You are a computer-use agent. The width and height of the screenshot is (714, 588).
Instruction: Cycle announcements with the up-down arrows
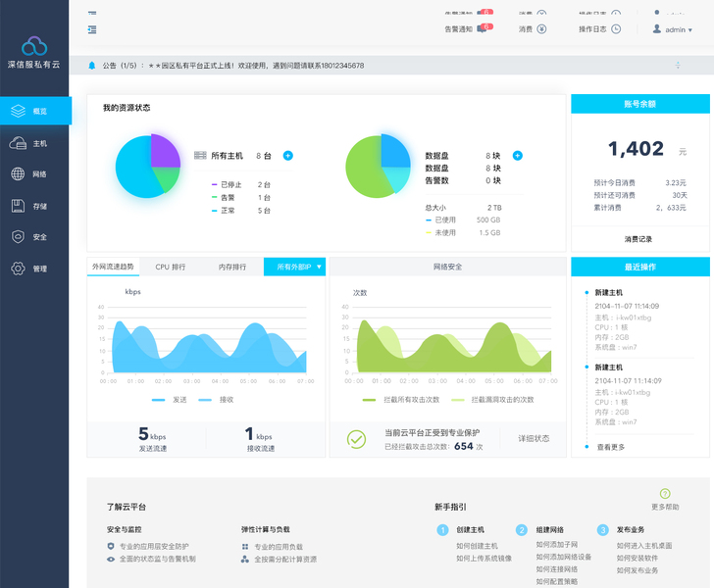click(x=678, y=65)
